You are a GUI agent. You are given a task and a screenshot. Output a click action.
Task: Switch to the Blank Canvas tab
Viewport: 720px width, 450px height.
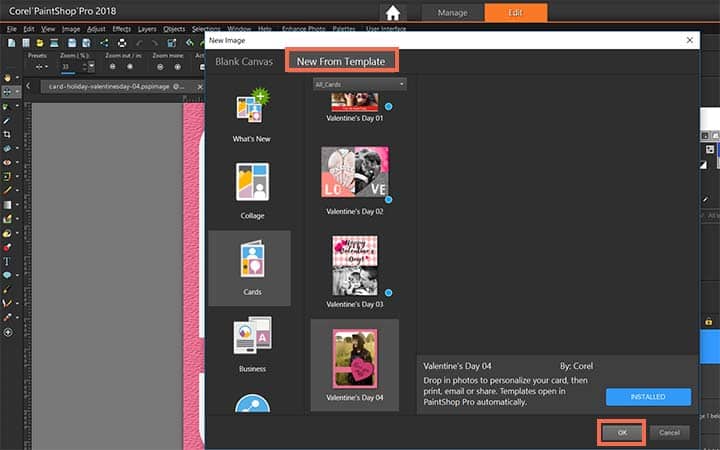pos(244,62)
